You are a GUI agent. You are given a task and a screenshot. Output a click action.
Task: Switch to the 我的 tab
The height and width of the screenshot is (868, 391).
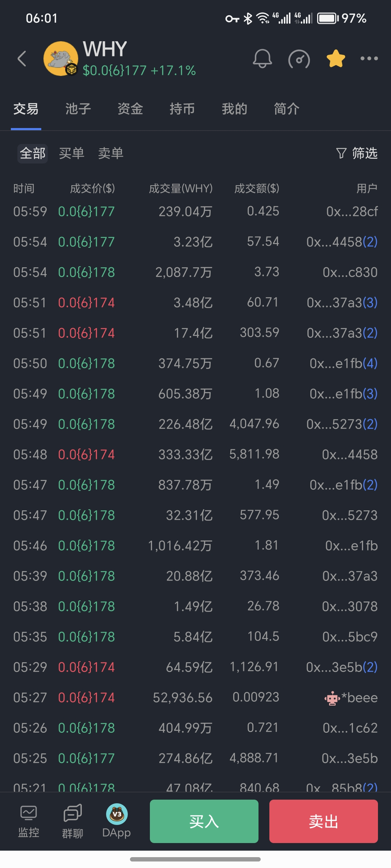click(x=234, y=109)
